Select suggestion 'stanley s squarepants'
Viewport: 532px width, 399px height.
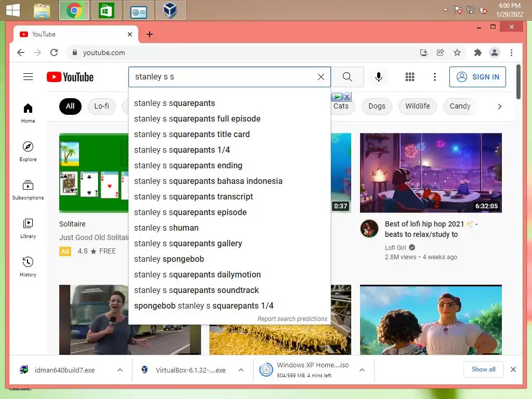coord(229,103)
